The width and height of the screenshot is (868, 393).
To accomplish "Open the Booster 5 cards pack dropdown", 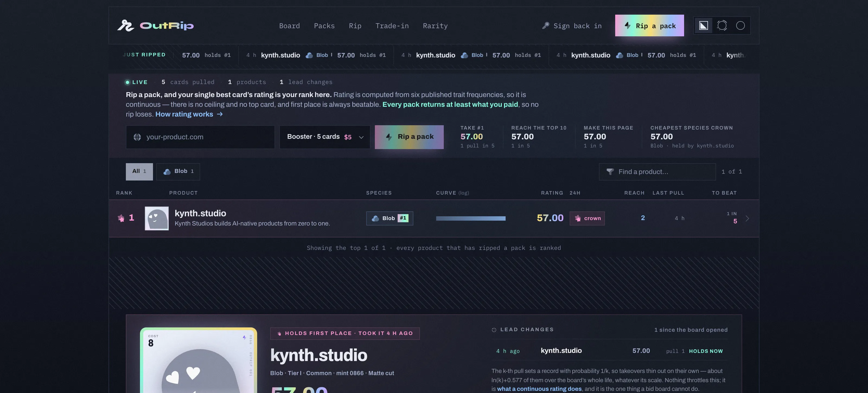I will point(324,137).
